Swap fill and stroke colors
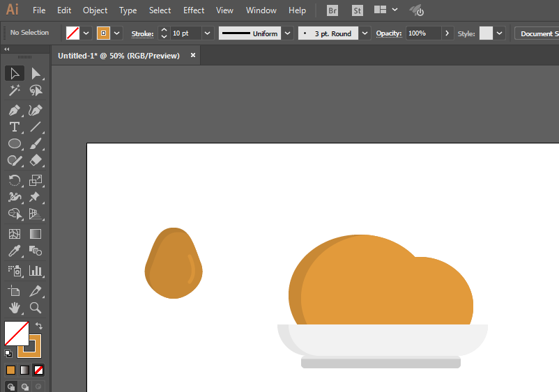 [x=39, y=325]
